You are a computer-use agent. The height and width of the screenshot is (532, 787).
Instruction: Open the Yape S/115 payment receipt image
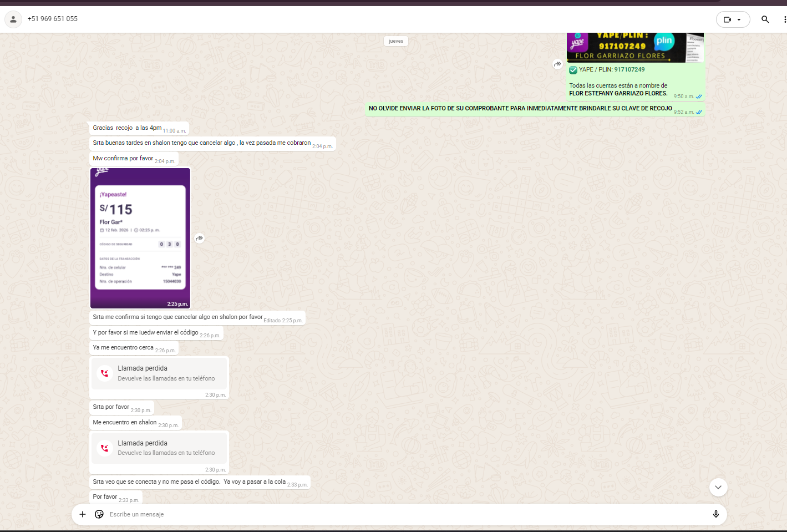point(140,237)
